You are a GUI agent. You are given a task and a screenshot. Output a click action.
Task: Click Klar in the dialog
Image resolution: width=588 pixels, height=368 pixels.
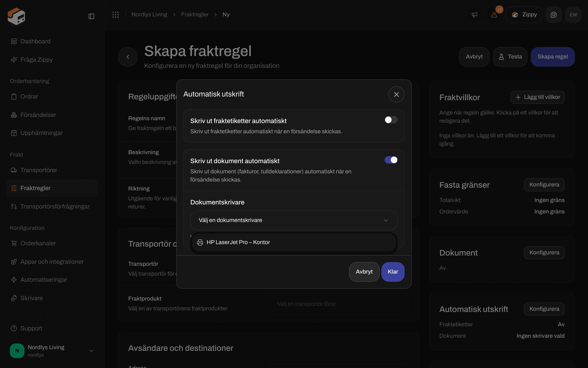coord(393,272)
